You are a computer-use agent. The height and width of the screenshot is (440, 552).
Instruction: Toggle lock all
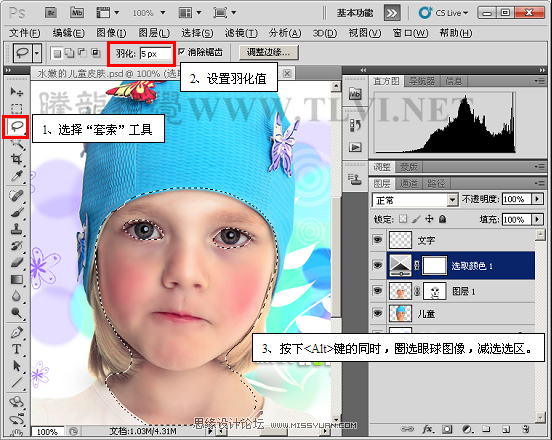coord(443,219)
